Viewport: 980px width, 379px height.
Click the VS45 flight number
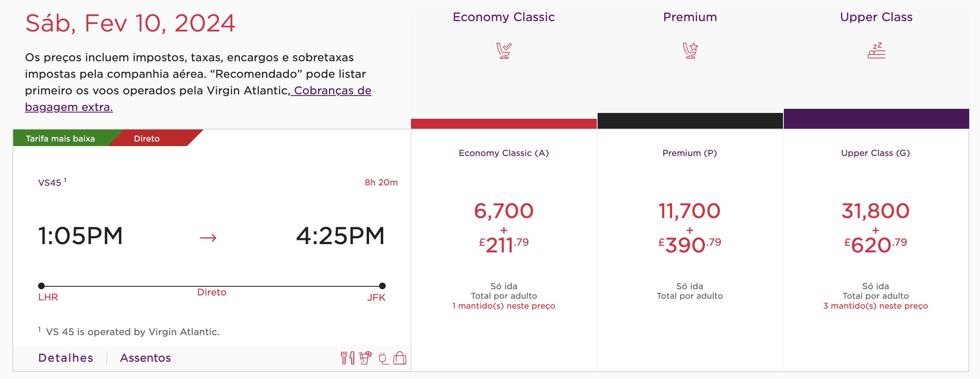pos(50,182)
